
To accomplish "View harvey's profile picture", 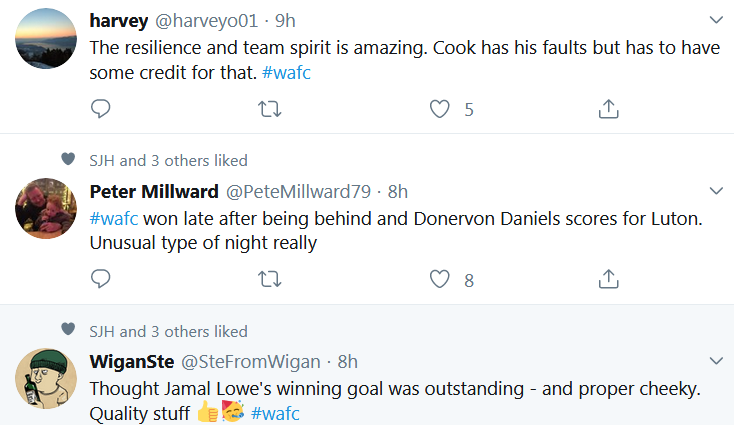I will [x=46, y=39].
